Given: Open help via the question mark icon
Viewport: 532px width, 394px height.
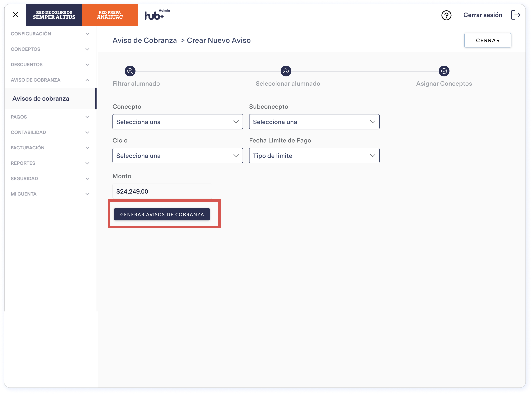Looking at the screenshot, I should point(446,15).
